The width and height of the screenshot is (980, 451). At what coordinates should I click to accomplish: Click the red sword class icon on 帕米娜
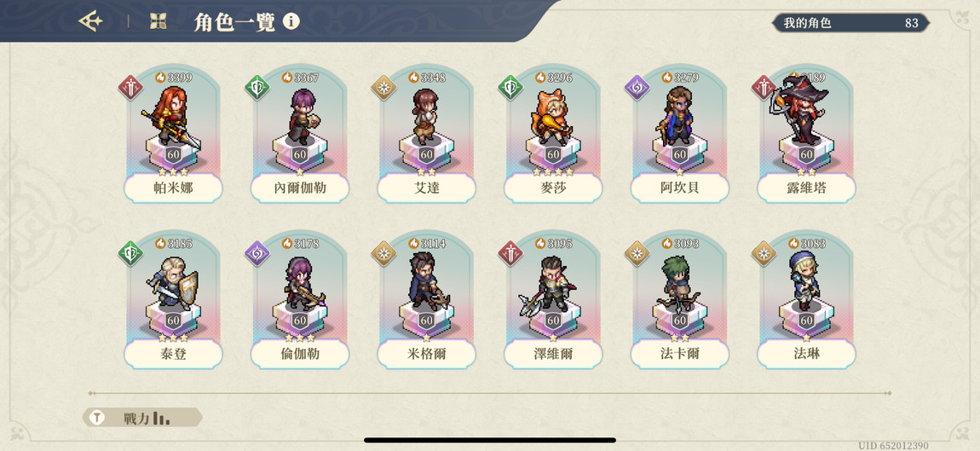(130, 87)
